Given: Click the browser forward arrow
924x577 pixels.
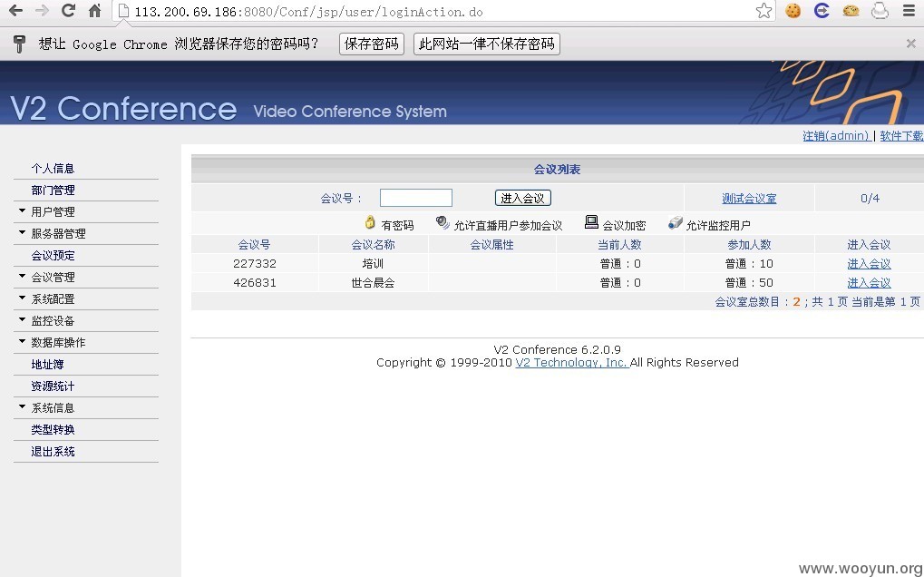Looking at the screenshot, I should click(42, 10).
